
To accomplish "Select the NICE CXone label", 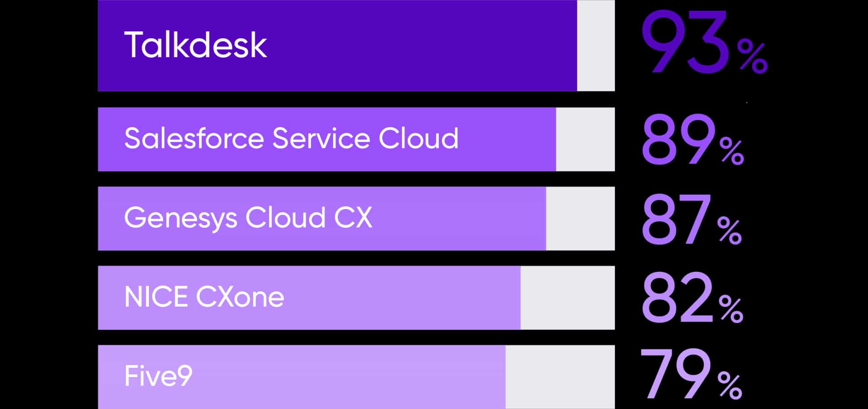I will 204,297.
